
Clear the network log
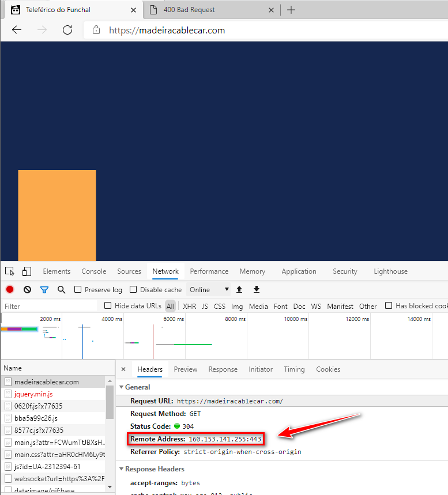[27, 289]
